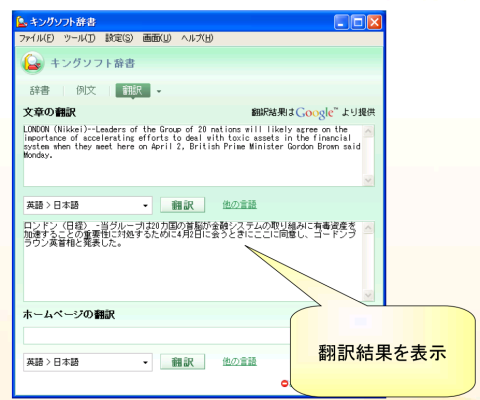Expand the arrow next to 翻訳 tab
The height and width of the screenshot is (400, 480).
[x=159, y=91]
